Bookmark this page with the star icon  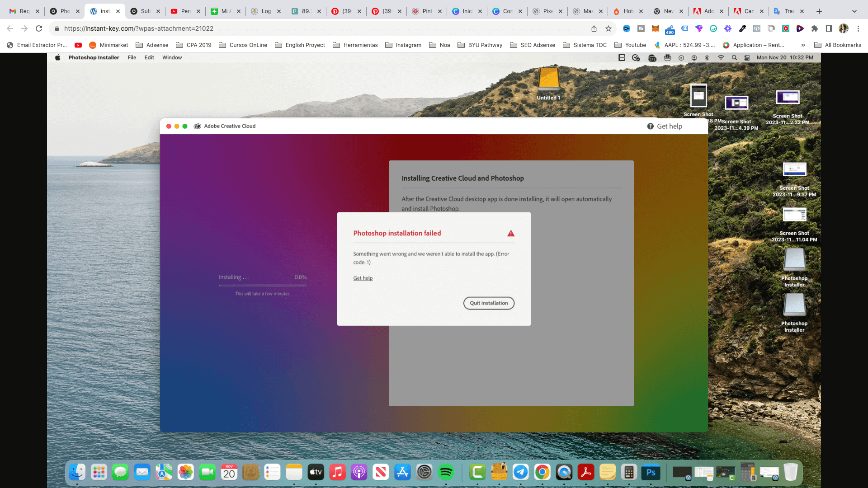(x=609, y=28)
